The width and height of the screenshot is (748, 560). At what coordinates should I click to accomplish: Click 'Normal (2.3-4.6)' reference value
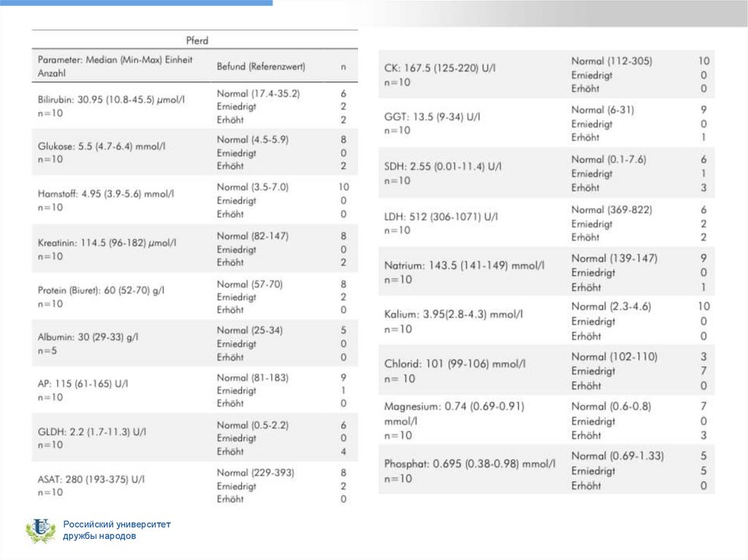(x=611, y=306)
